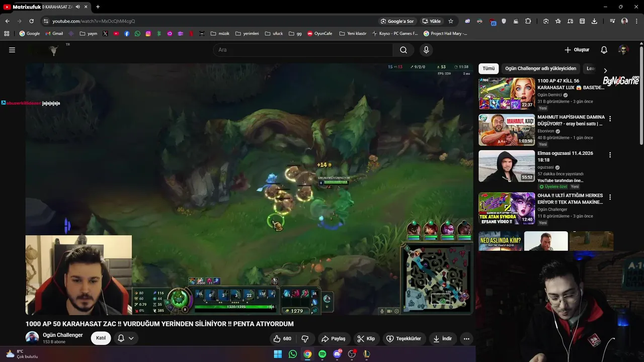Dislike the video with thumbs-down button
This screenshot has width=644, height=362.
click(x=305, y=338)
